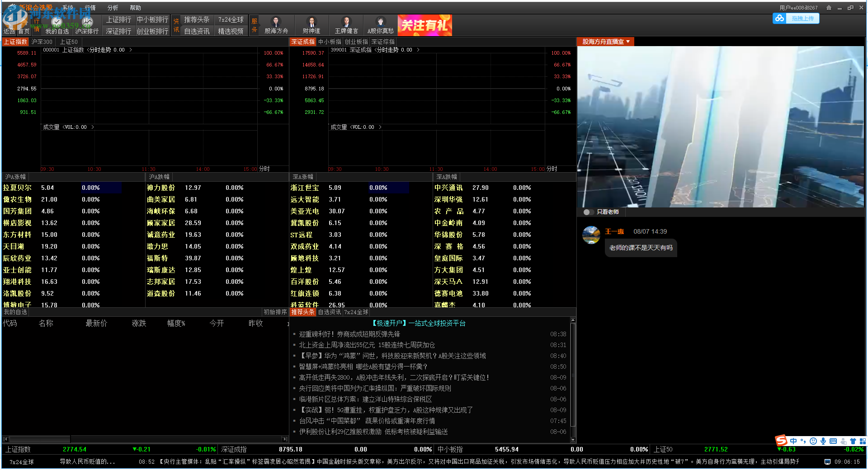Open the 【极速开户】一站式全球投资平台 link
The image size is (868, 470).
coord(418,323)
